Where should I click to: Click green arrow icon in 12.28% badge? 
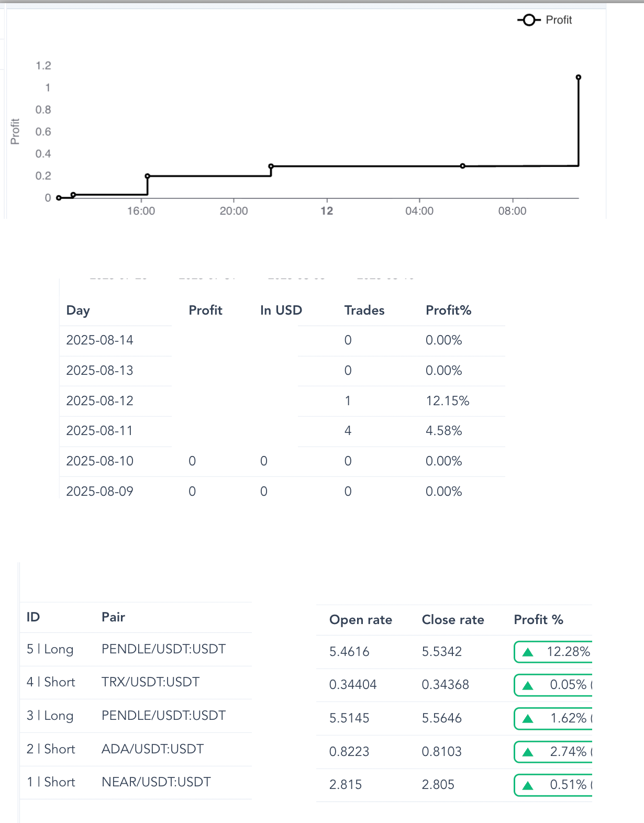pyautogui.click(x=528, y=652)
